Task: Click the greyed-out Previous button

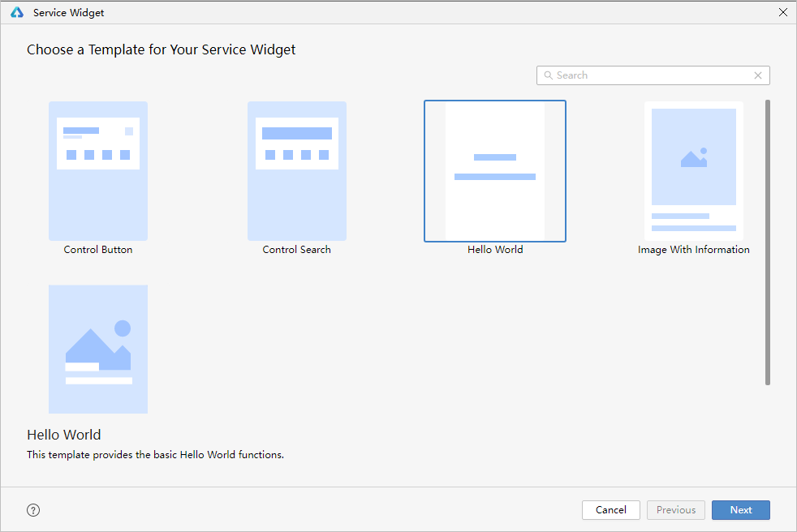Action: coord(676,510)
